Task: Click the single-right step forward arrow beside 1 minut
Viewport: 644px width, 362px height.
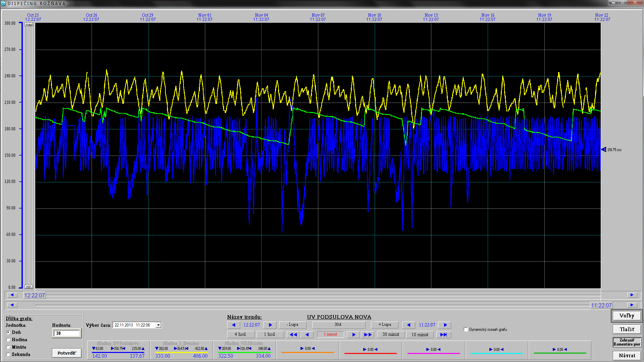Action: (354, 335)
